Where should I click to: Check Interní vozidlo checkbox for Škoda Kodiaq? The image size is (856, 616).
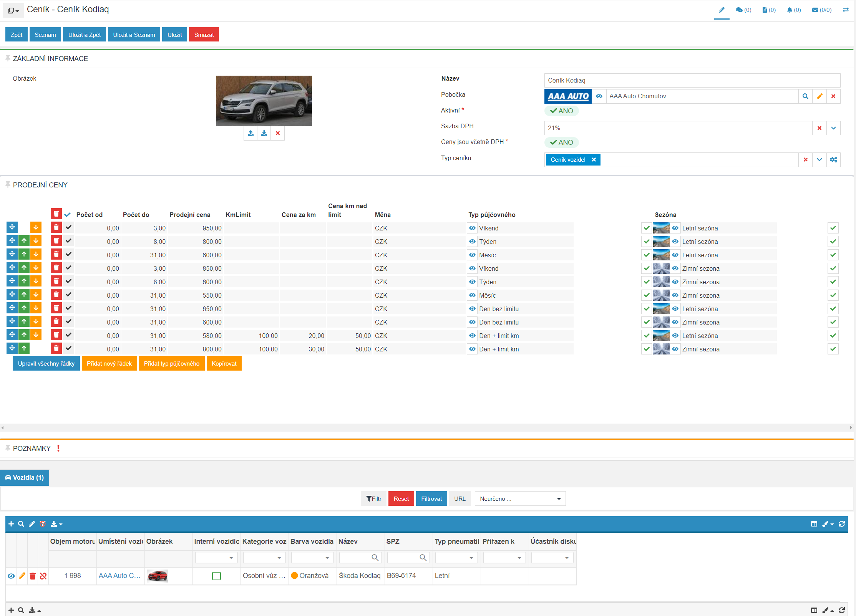pos(216,576)
